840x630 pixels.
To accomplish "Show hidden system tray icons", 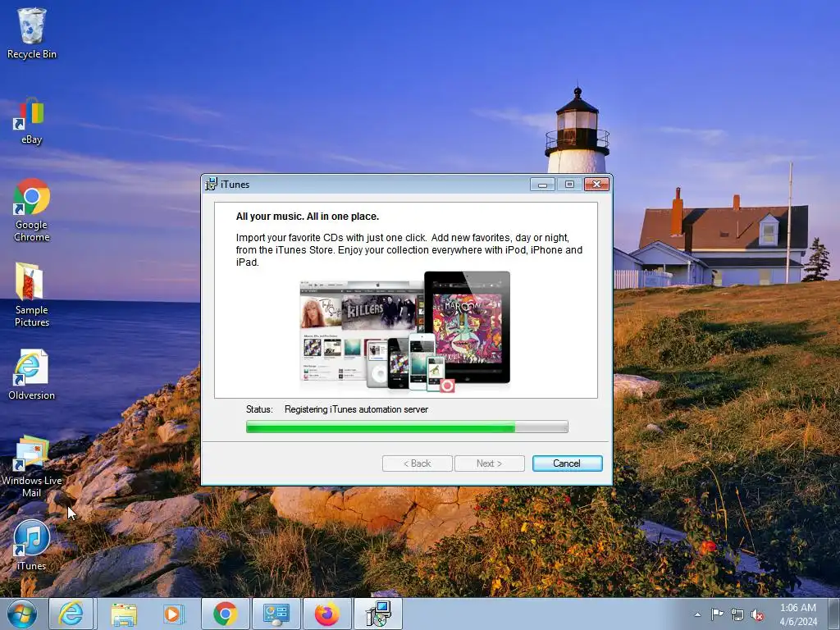I will (697, 614).
